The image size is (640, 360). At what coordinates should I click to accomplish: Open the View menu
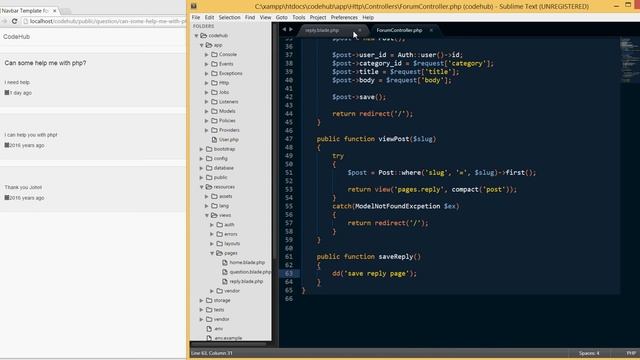[265, 18]
